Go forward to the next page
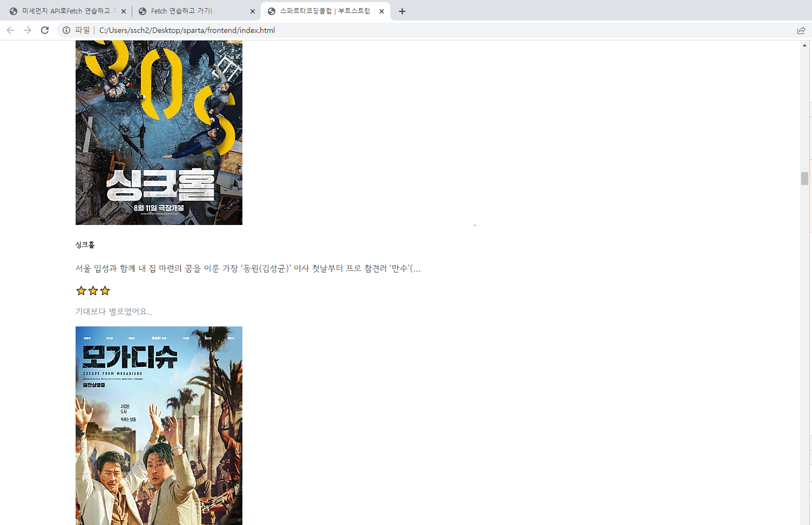 (x=28, y=30)
